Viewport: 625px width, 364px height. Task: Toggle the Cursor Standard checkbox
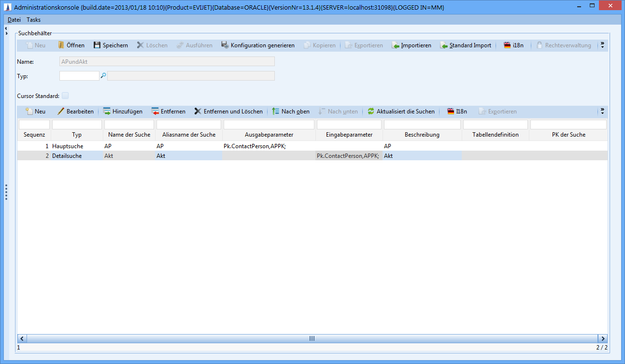(x=65, y=96)
